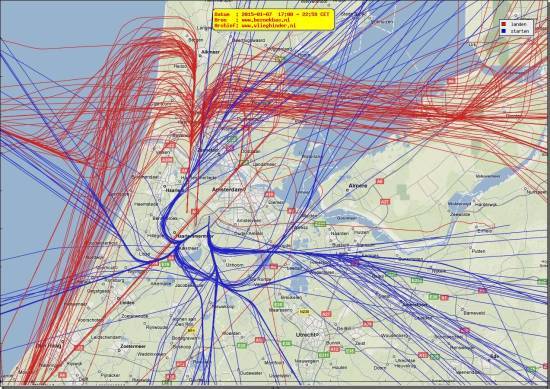Click the Amstelveen town label
The height and width of the screenshot is (389, 550).
pyautogui.click(x=248, y=221)
